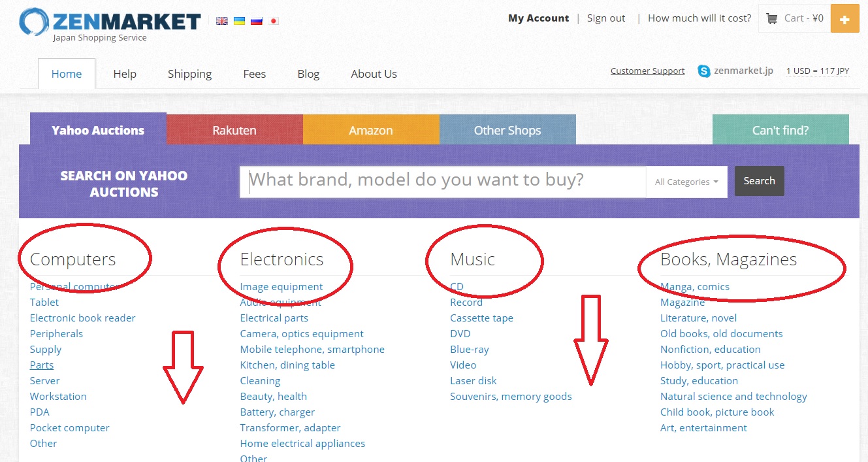Switch language with the Ukrainian flag
The image size is (868, 462).
tap(239, 20)
